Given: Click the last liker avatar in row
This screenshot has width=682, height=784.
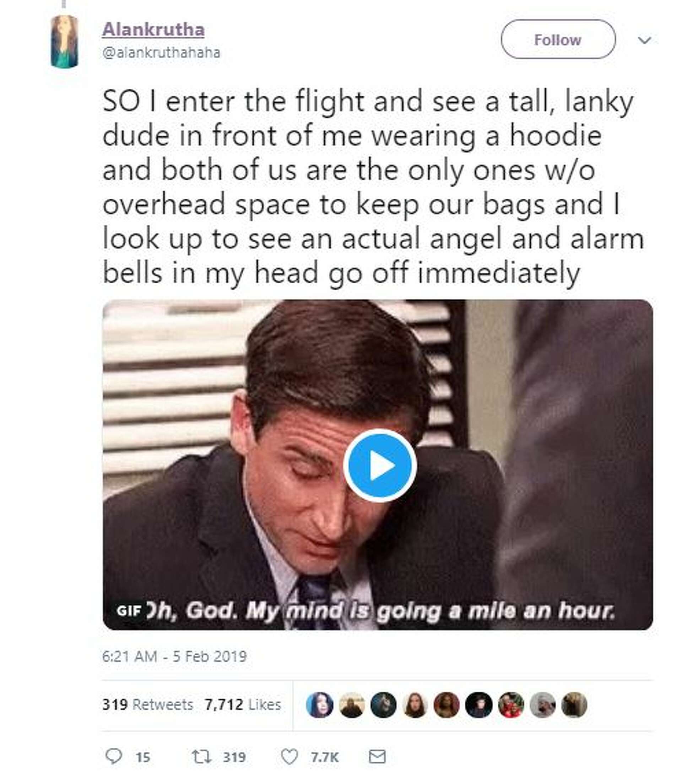Looking at the screenshot, I should pos(574,705).
